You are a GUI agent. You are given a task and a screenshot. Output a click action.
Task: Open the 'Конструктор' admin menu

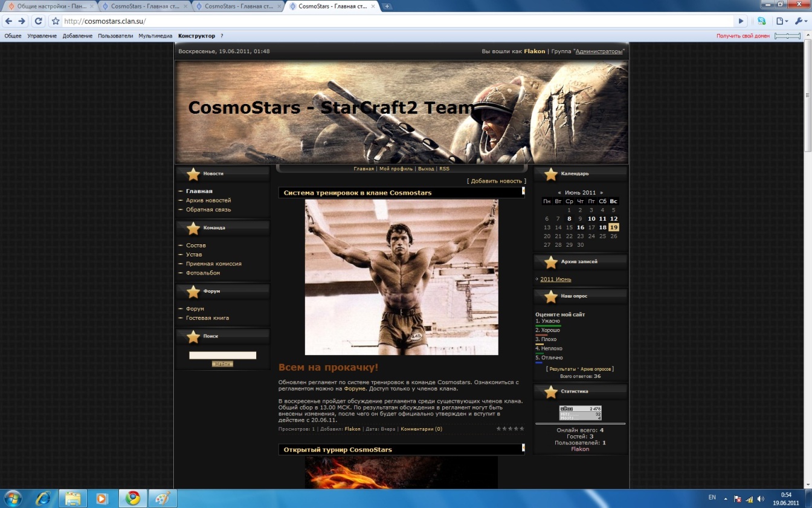196,36
